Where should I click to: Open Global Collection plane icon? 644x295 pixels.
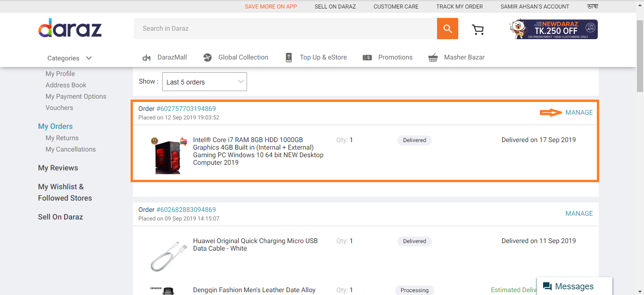[207, 58]
